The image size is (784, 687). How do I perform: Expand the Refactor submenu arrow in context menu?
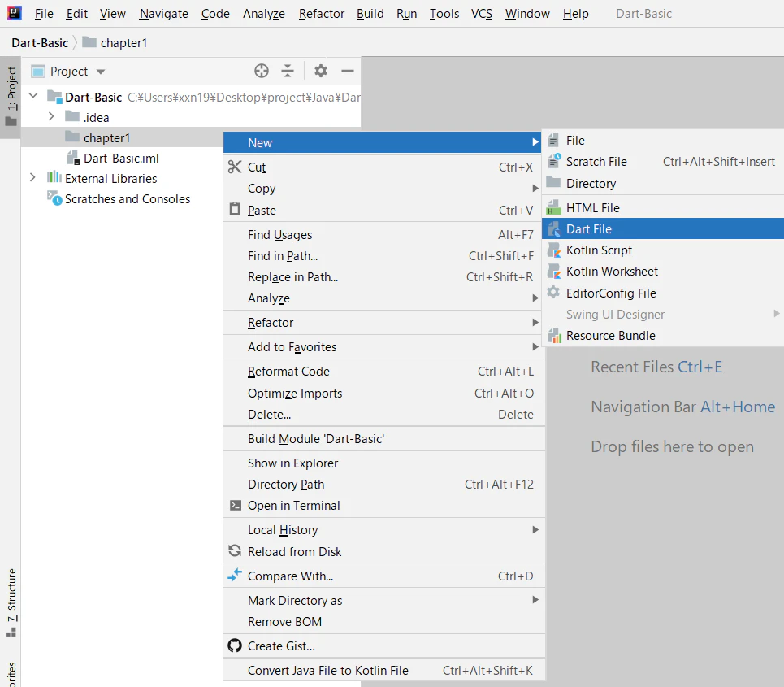pyautogui.click(x=535, y=322)
